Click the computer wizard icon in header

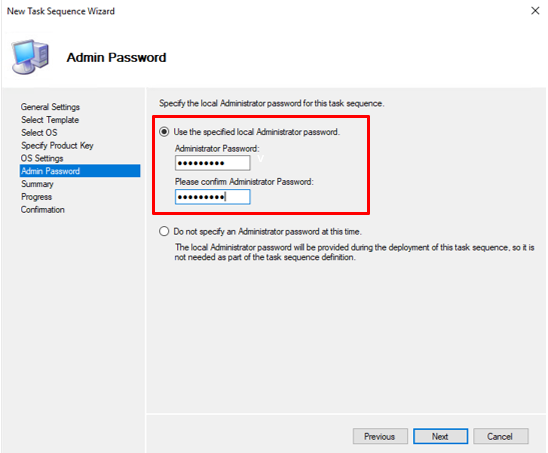[30, 57]
